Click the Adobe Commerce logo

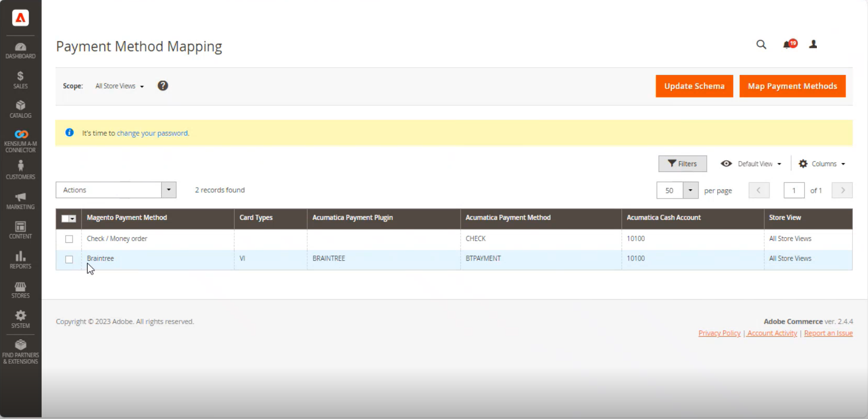coord(20,18)
